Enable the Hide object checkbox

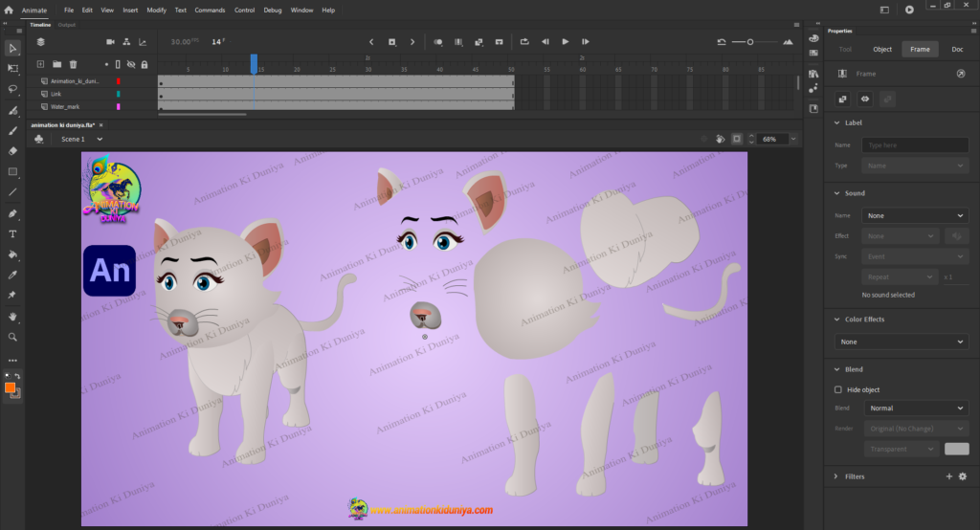tap(838, 389)
